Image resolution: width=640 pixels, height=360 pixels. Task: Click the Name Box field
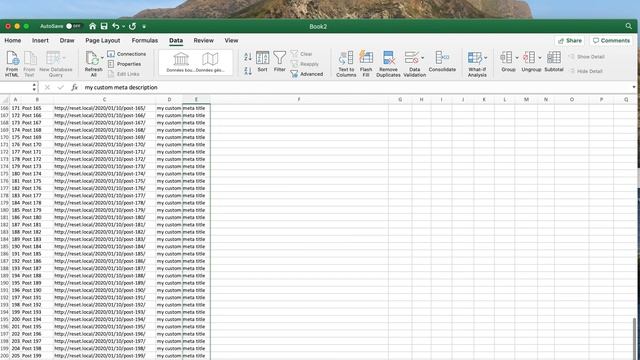pyautogui.click(x=16, y=87)
